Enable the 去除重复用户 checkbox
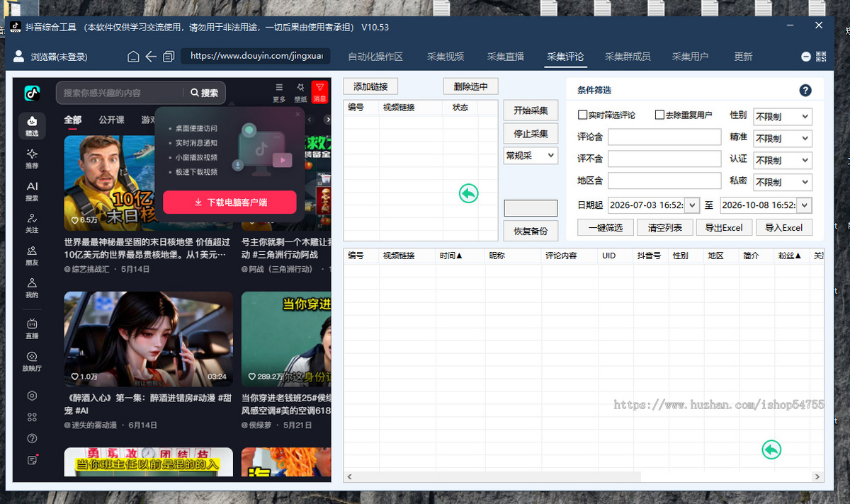850x504 pixels. 659,115
